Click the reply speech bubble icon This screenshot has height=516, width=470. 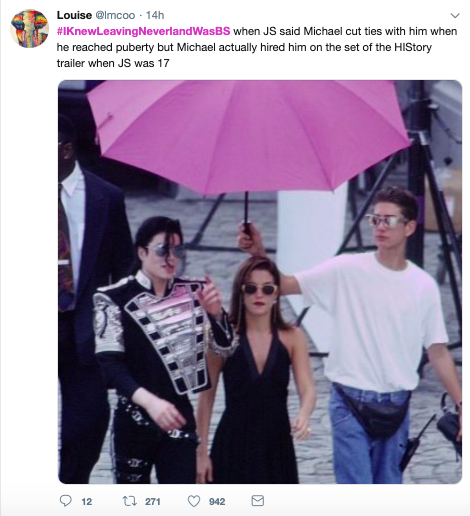pyautogui.click(x=65, y=501)
